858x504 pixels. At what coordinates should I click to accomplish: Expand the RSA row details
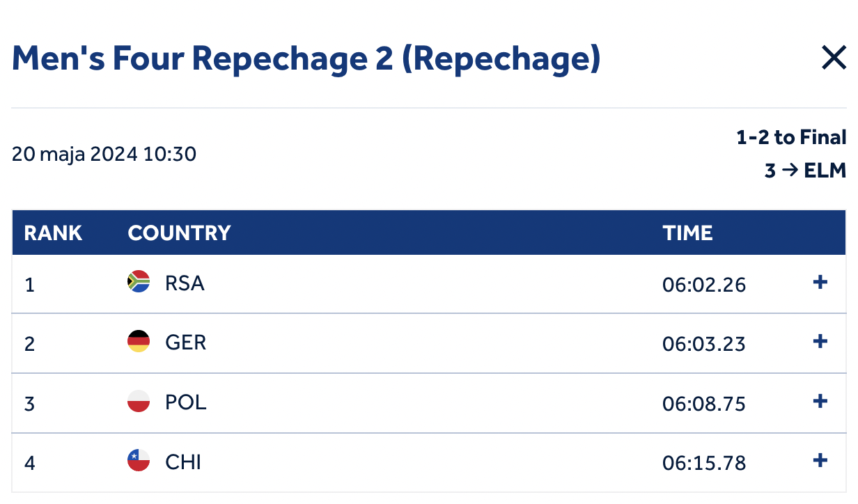click(820, 282)
